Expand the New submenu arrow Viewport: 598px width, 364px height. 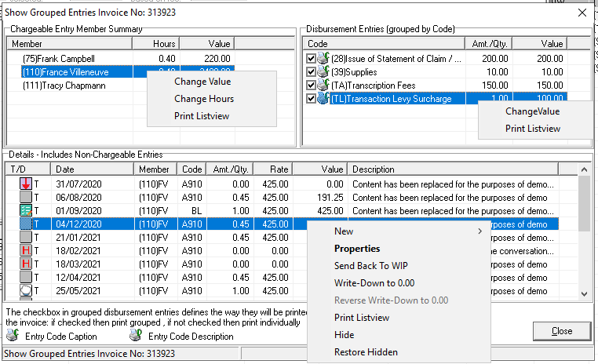[x=479, y=231]
